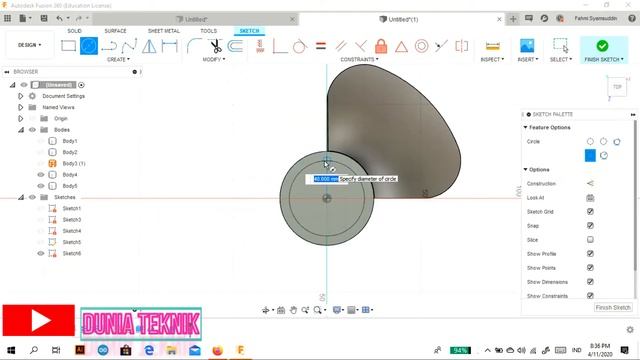Select the Rectangle sketch tool
This screenshot has width=640, height=360.
click(x=69, y=46)
